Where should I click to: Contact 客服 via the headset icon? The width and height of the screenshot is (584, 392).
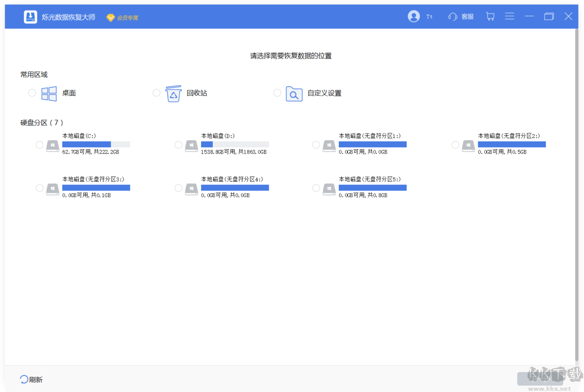pos(452,16)
